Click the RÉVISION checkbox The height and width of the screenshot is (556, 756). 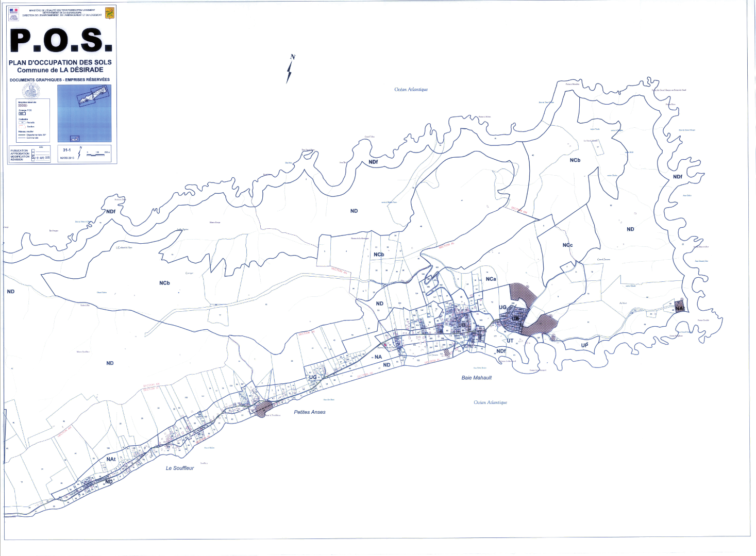tap(33, 160)
